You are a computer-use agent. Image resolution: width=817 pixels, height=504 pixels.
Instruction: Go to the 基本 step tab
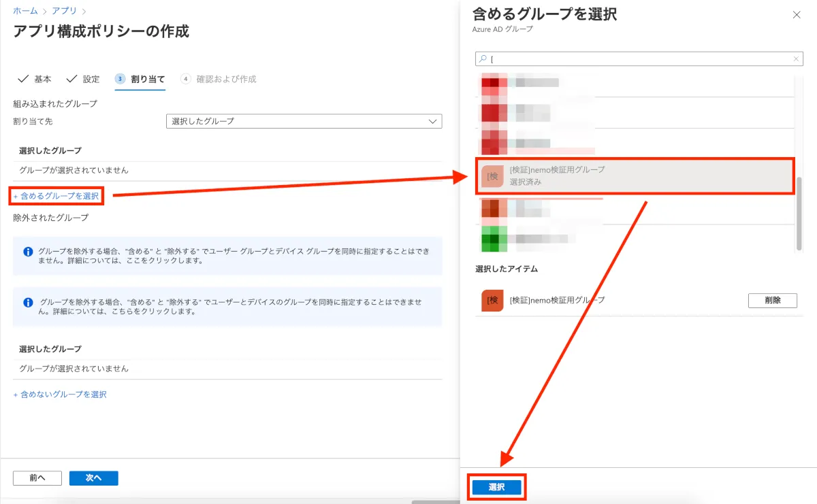35,79
